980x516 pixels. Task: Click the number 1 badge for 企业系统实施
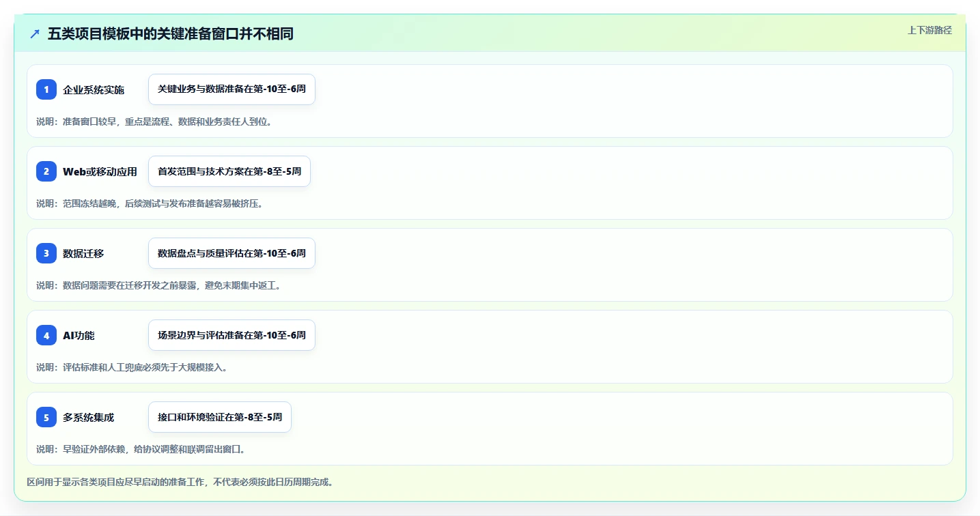(46, 89)
